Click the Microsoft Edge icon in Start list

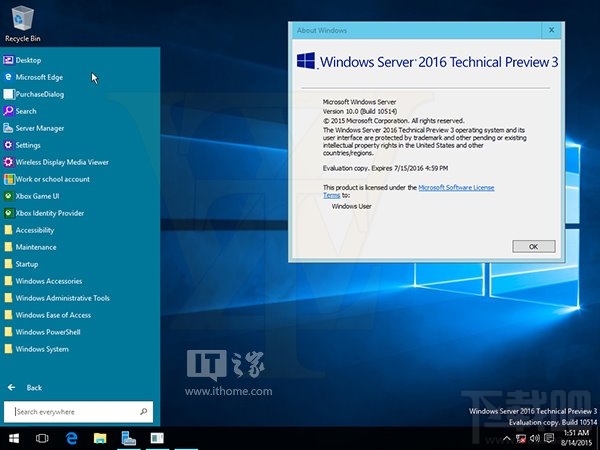tap(8, 77)
